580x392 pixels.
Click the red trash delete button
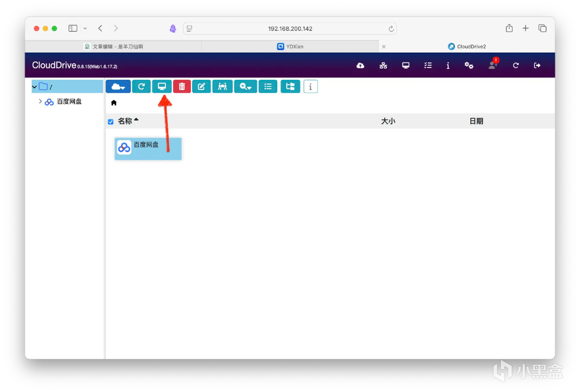182,87
